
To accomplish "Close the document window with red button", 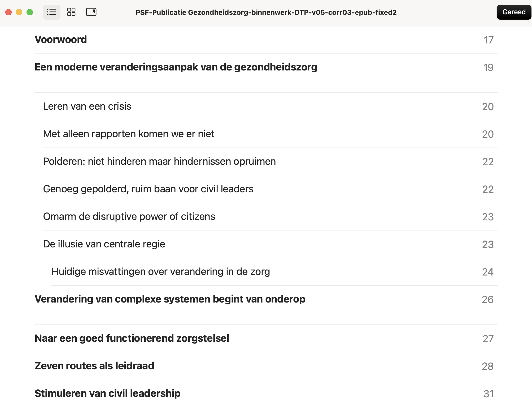I will coord(8,12).
